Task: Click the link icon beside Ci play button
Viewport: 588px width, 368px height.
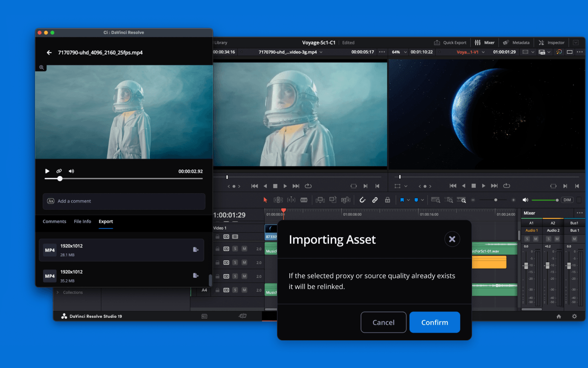Action: 59,171
